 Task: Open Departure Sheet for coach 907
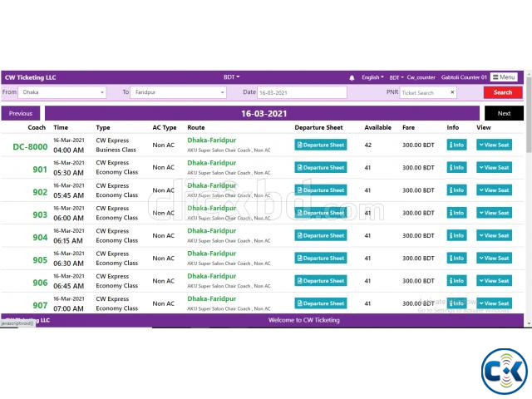click(x=321, y=303)
